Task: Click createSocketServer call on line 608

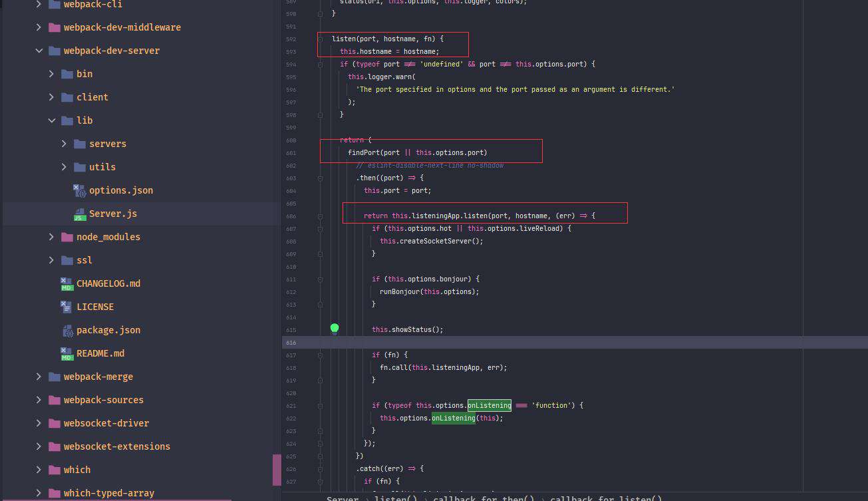Action: pos(432,241)
